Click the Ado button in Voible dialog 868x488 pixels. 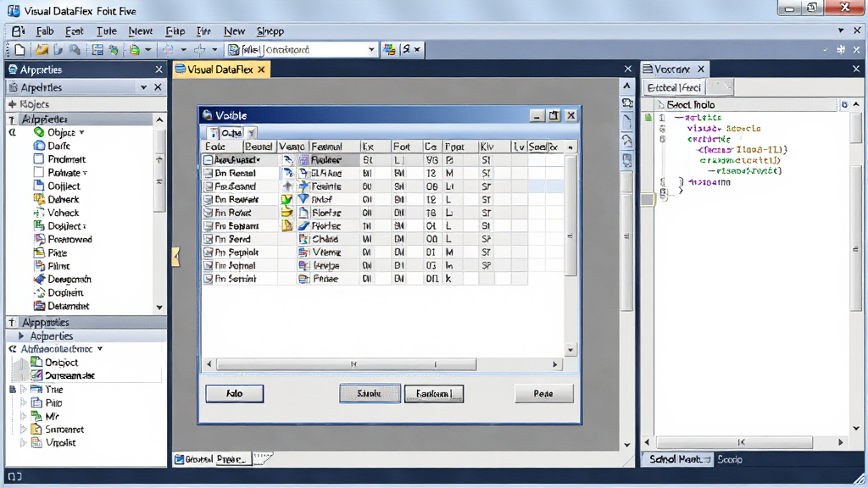coord(235,393)
